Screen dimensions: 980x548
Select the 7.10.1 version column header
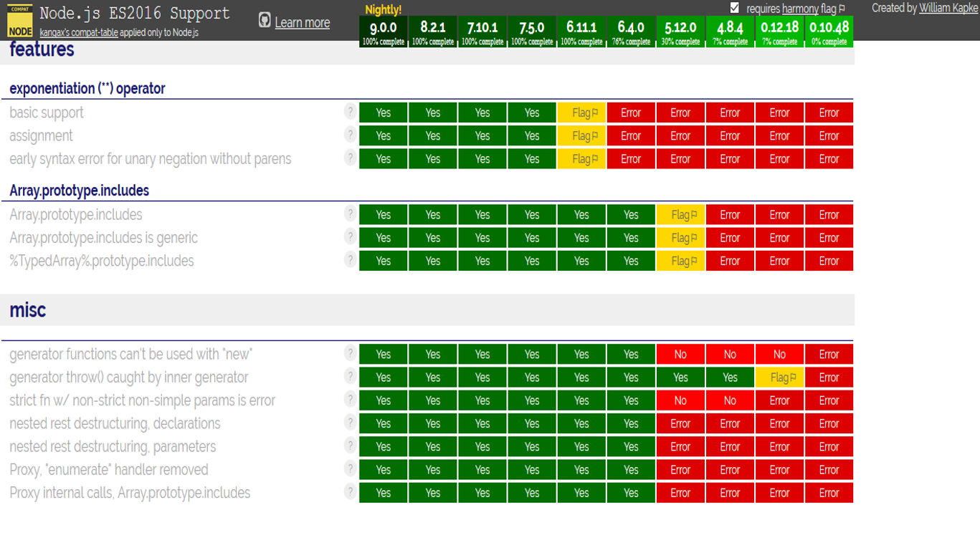coord(482,32)
